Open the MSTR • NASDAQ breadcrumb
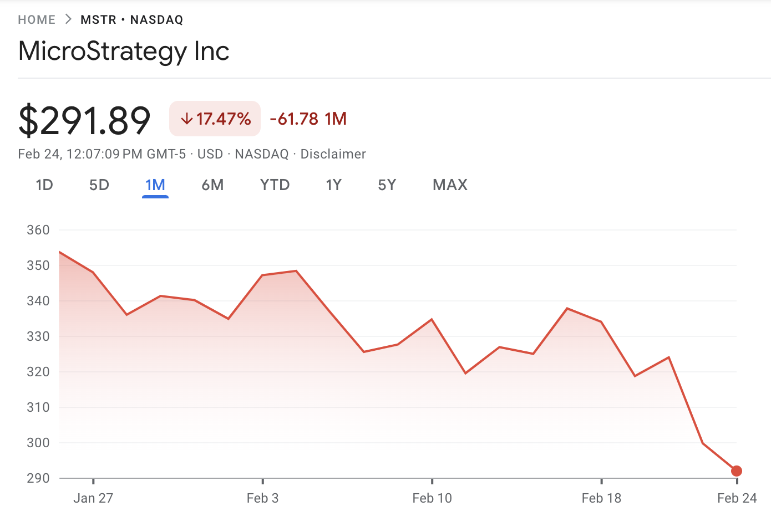Screen dimensions: 771x532 131,20
